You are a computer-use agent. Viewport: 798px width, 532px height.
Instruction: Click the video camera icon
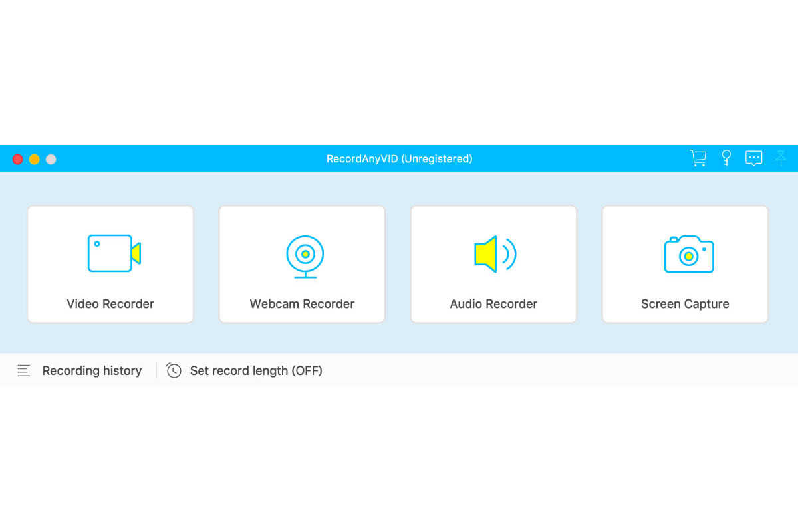click(x=114, y=253)
